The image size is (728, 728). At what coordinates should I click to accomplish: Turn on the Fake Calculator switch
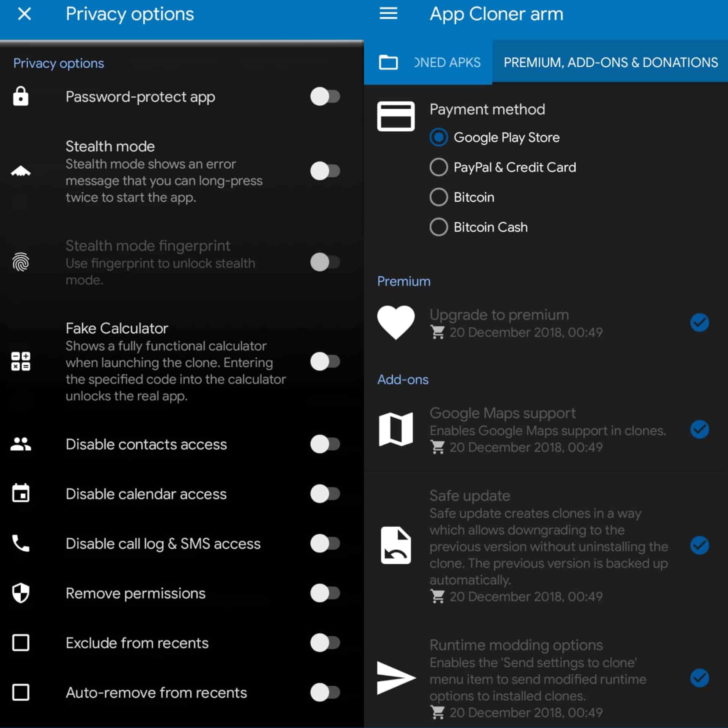(325, 361)
